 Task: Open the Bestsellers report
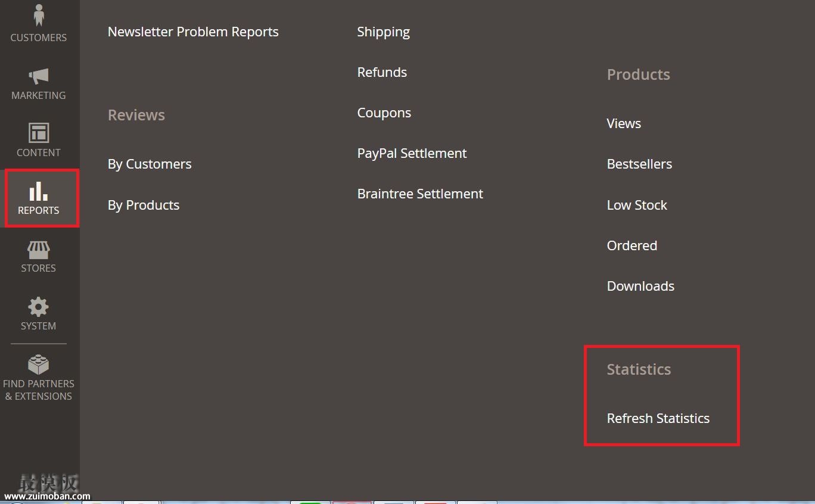coord(639,164)
